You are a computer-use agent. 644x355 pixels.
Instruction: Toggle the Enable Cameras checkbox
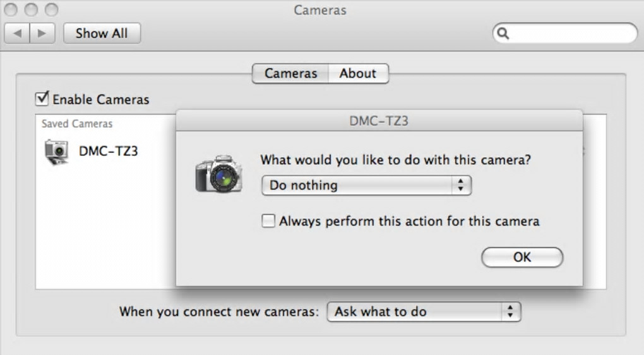[x=42, y=99]
